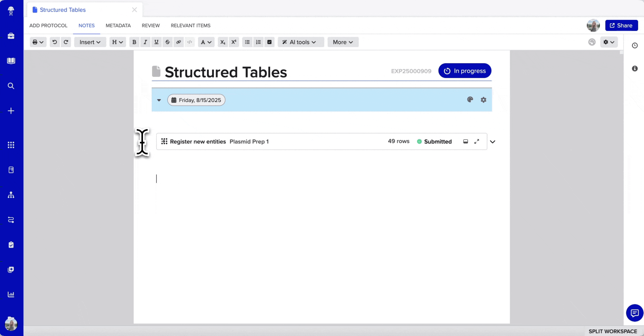Open the Insert dropdown

coord(90,42)
